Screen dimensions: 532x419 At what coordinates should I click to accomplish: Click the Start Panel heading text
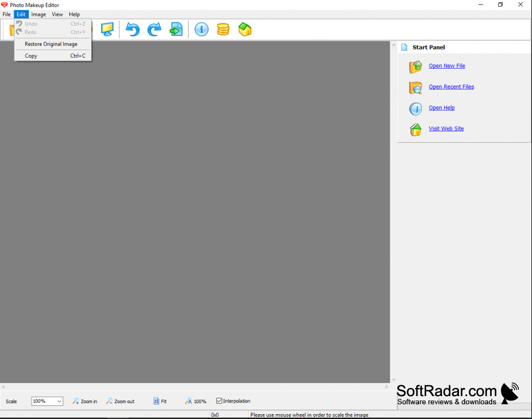428,47
